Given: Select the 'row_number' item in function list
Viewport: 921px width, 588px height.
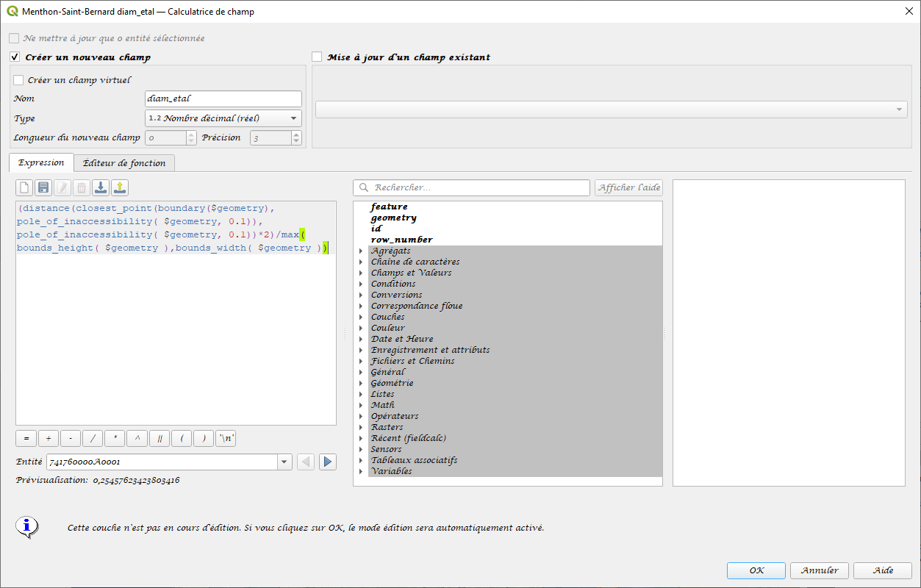Looking at the screenshot, I should pos(401,240).
